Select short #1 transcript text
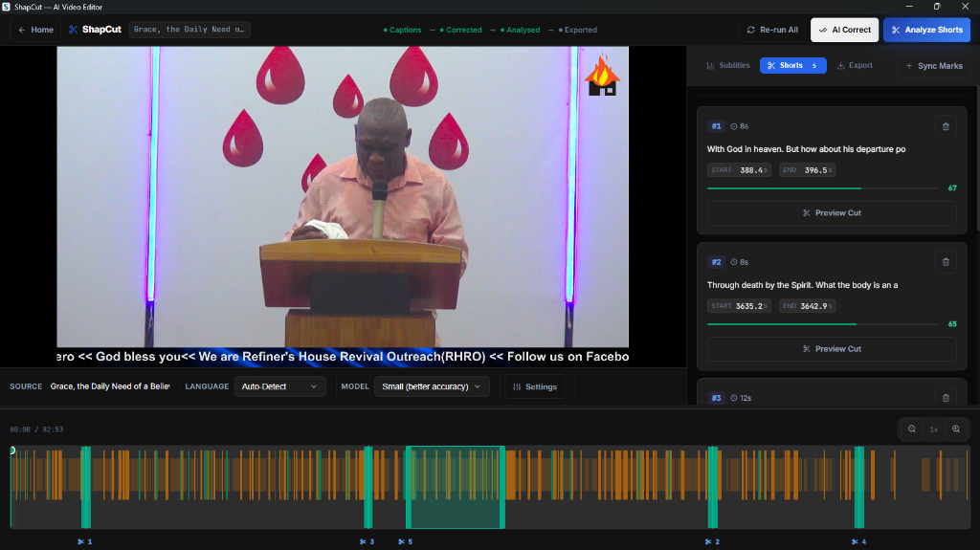Viewport: 980px width, 550px height. tap(806, 149)
